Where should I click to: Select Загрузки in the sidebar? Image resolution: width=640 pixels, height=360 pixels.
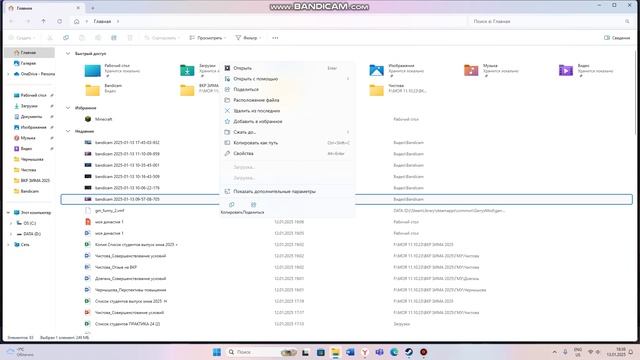coord(29,106)
